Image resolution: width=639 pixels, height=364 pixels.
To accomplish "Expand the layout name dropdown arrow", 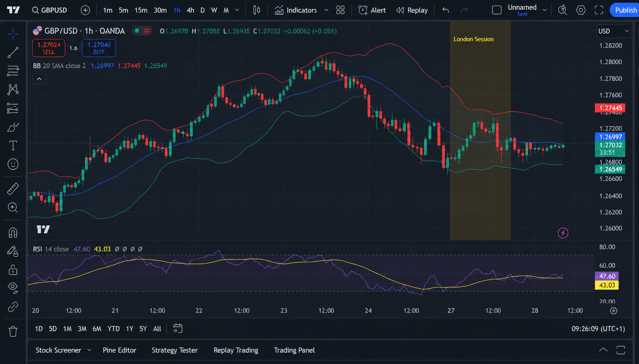I will (544, 10).
